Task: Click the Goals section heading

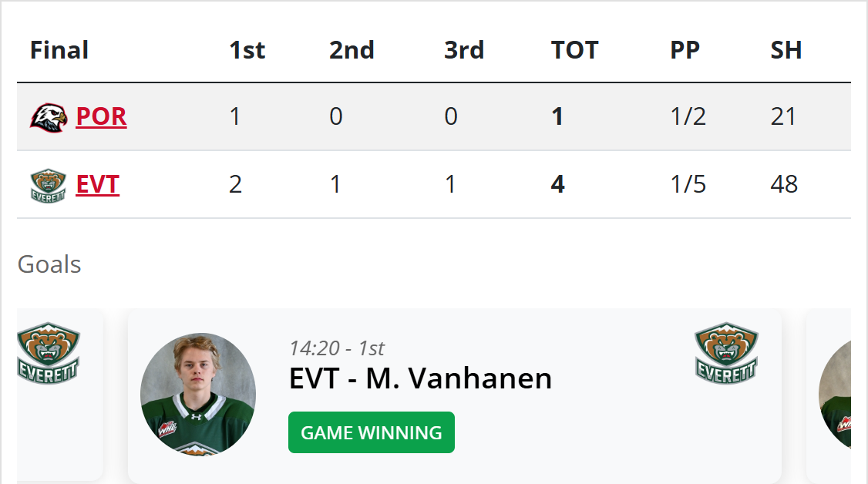Action: (49, 264)
